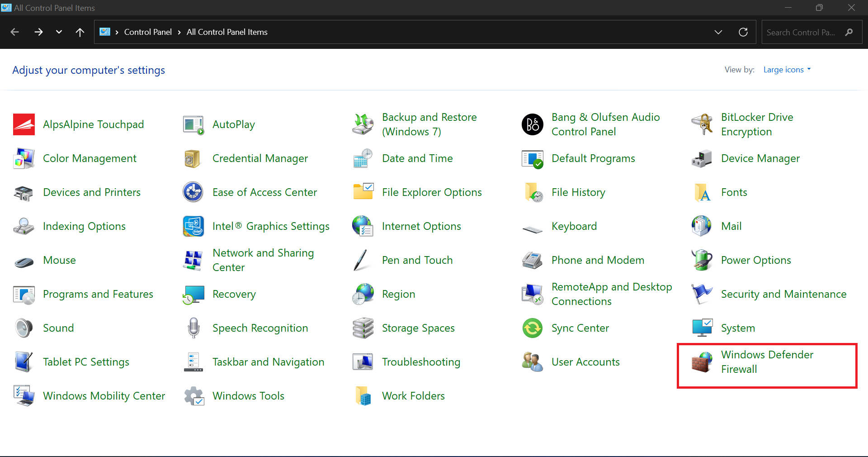Open Tablet PC Settings link

tap(86, 362)
